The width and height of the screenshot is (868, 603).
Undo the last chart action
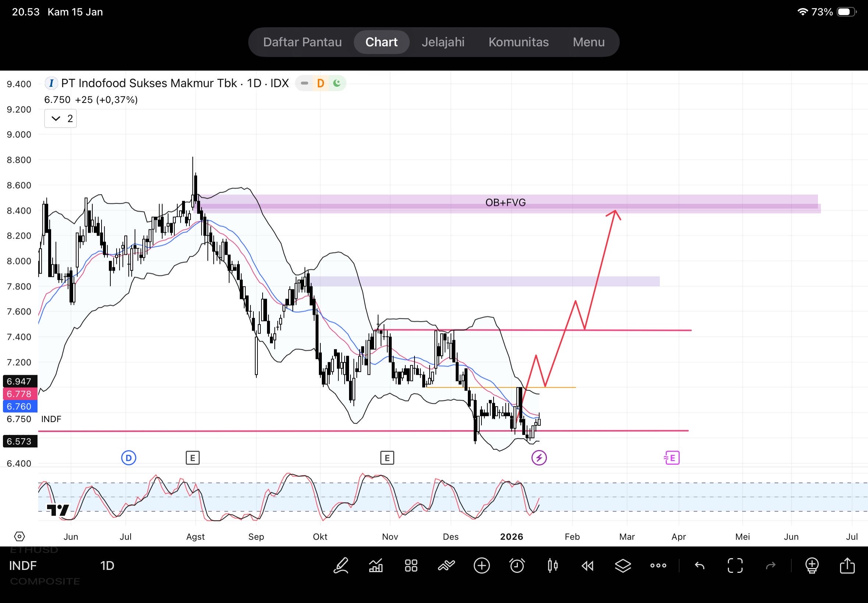tap(700, 565)
